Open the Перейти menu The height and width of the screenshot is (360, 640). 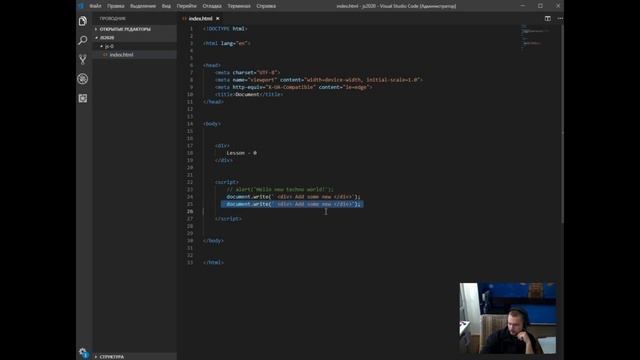(x=187, y=6)
